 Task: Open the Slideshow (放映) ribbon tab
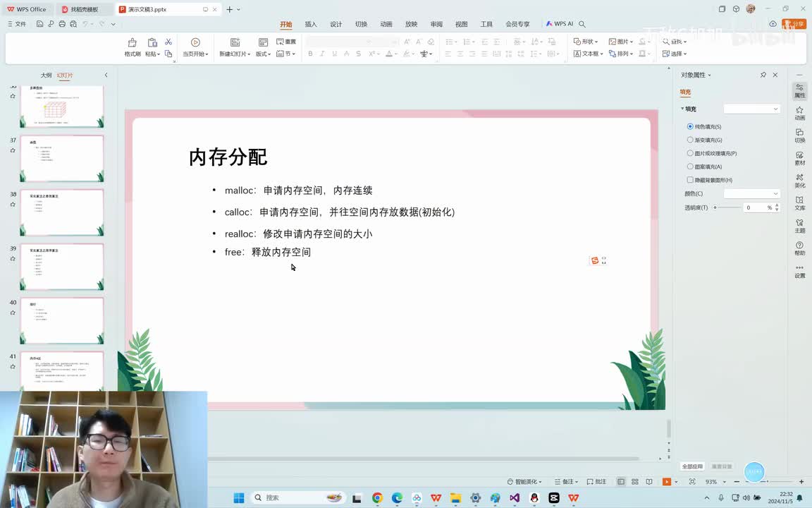411,24
